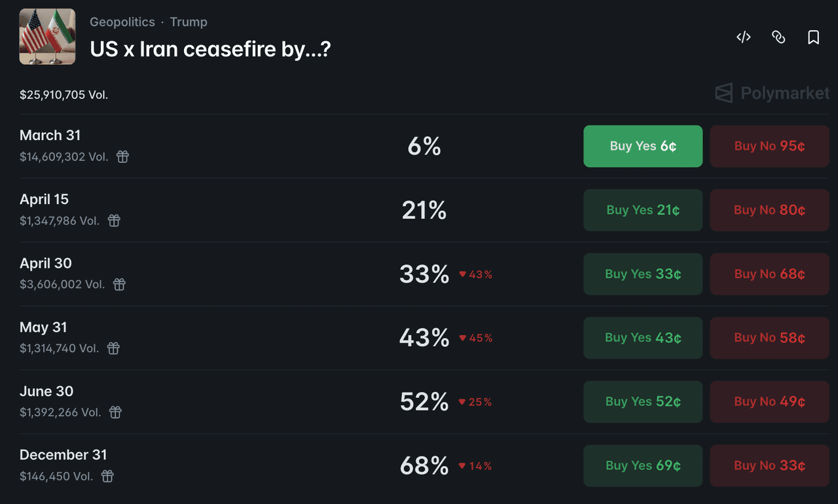Copy the market link icon
The image size is (838, 504).
[x=778, y=37]
